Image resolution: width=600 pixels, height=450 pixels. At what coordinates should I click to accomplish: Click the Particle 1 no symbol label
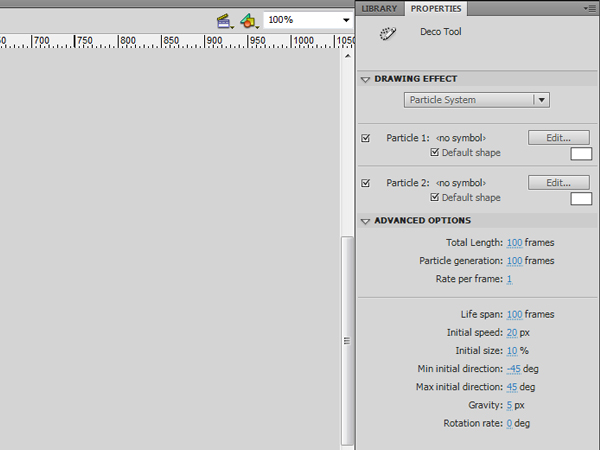461,138
